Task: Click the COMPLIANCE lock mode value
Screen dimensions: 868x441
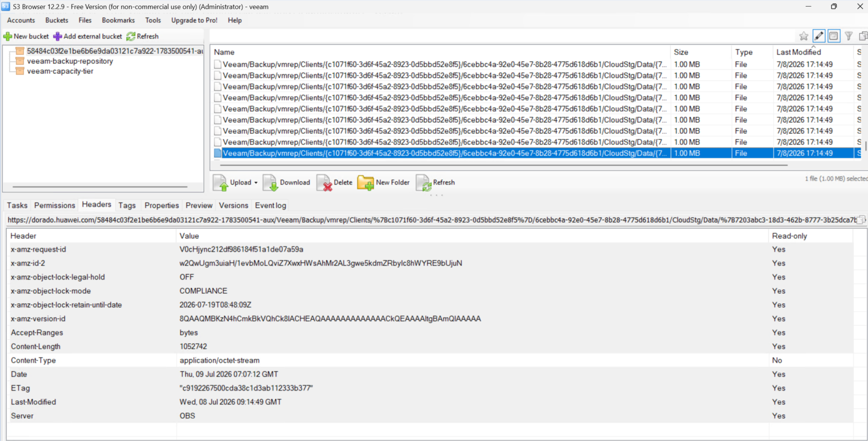Action: coord(203,291)
